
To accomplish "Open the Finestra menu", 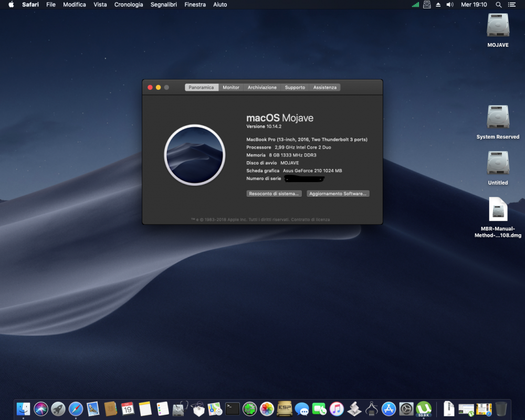I will pos(195,4).
